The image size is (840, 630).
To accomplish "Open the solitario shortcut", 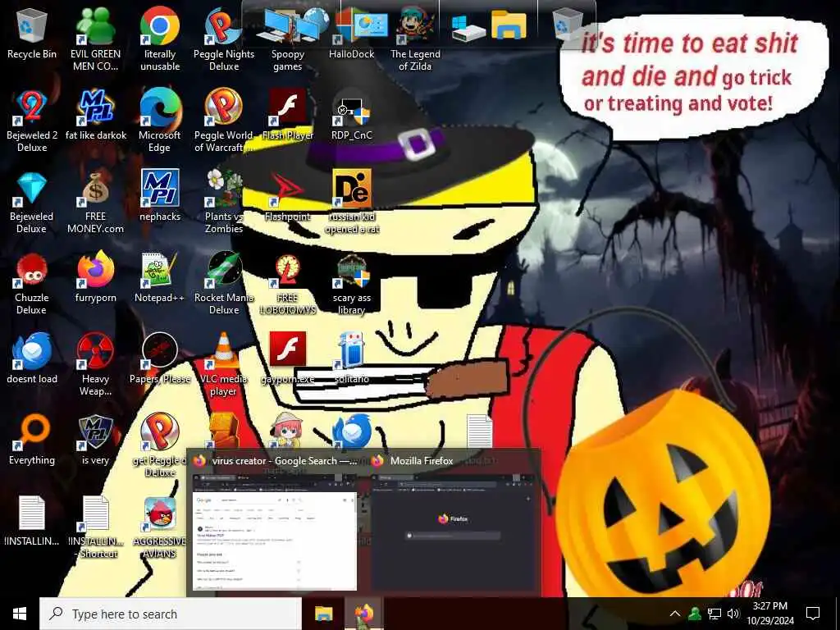I will tap(351, 359).
